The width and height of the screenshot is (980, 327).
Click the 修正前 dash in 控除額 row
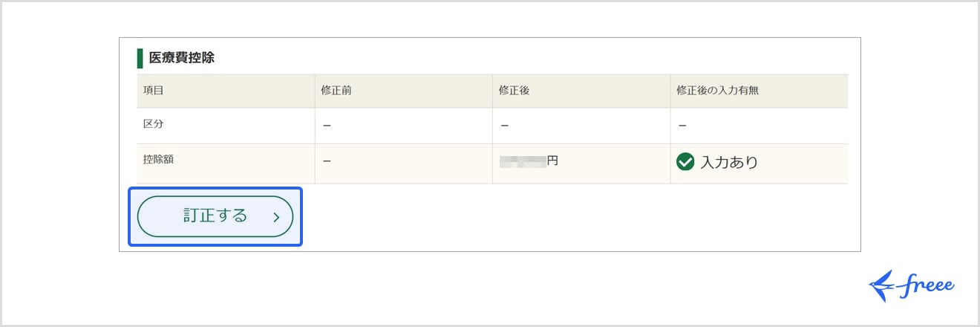327,161
